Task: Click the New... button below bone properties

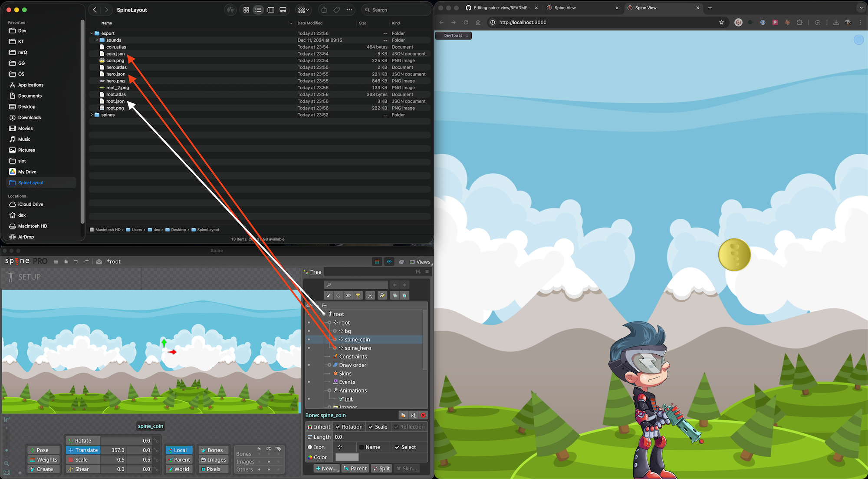Action: [x=326, y=468]
